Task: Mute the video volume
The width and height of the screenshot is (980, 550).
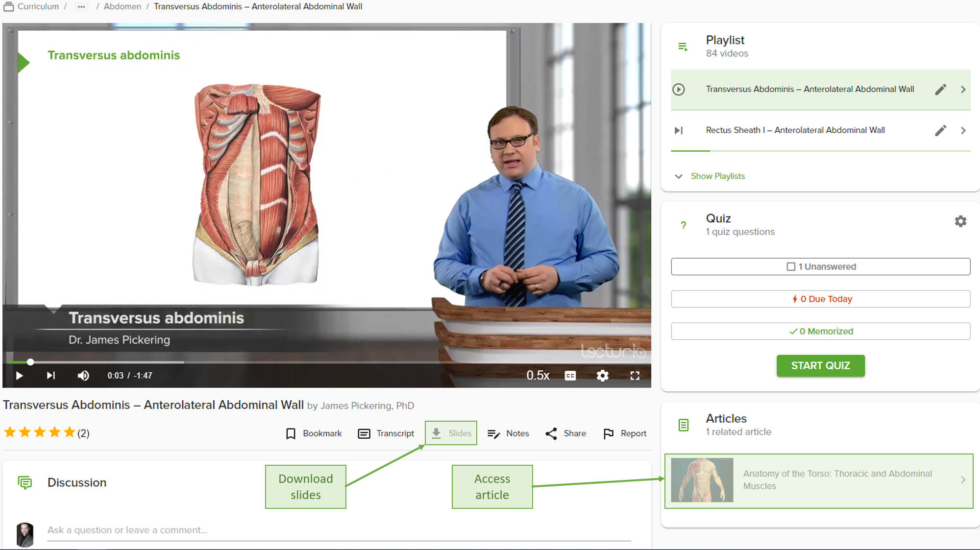Action: click(83, 376)
